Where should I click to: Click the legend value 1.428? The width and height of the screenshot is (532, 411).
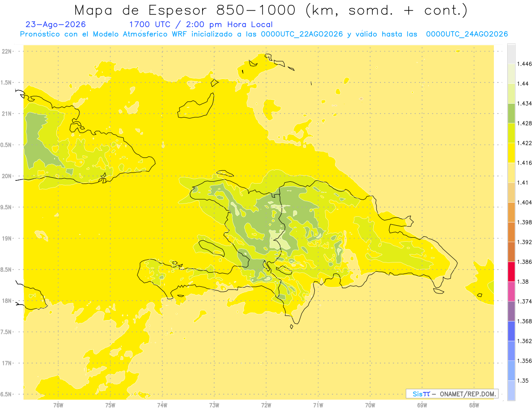[525, 123]
